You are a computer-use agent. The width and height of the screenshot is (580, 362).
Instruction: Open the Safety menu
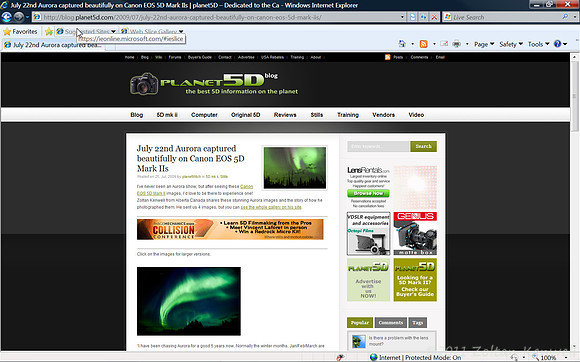[x=511, y=44]
